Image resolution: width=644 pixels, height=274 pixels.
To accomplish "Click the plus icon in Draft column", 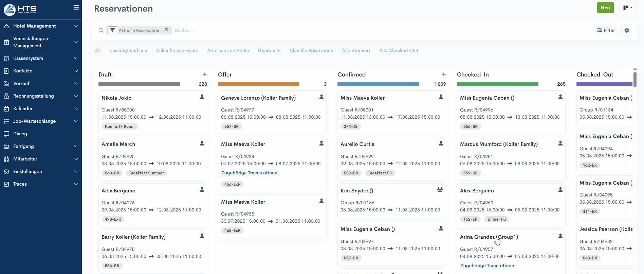I will pyautogui.click(x=205, y=74).
